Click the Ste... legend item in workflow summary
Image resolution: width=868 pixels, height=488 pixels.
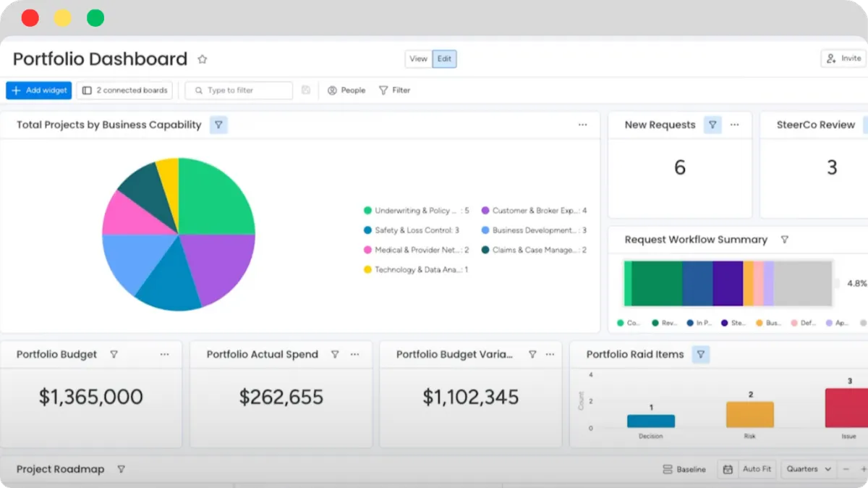(x=733, y=323)
